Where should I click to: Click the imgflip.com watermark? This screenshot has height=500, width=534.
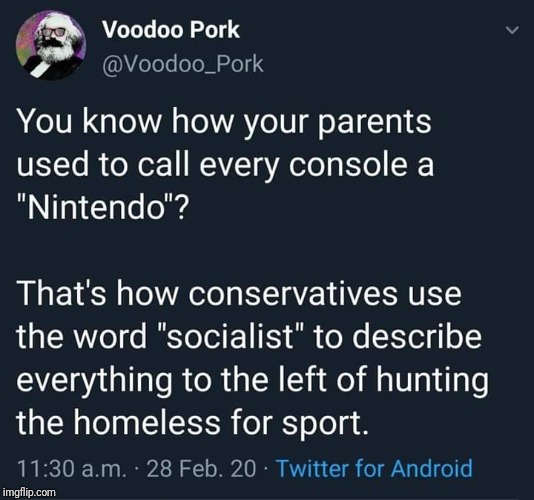(x=29, y=492)
